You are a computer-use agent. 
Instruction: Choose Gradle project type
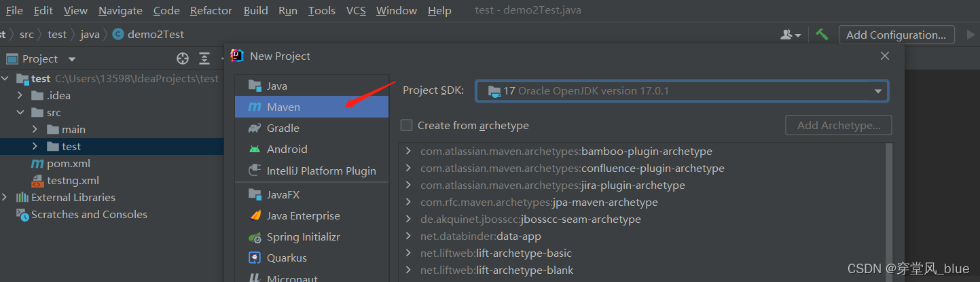click(312, 128)
